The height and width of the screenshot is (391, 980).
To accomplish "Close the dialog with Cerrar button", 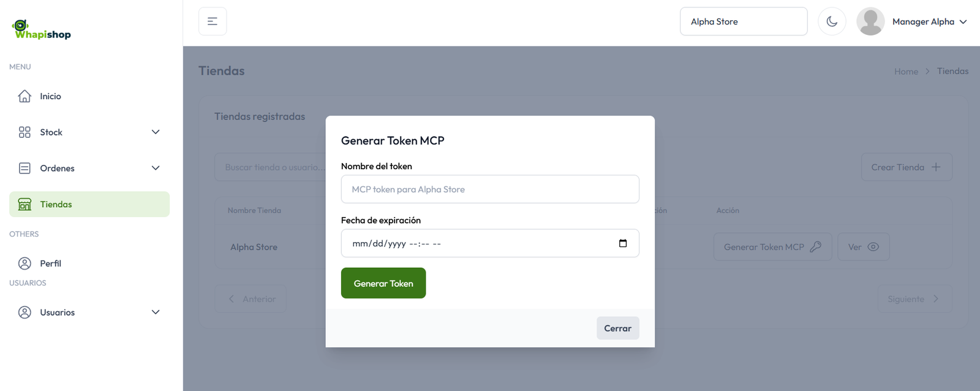I will point(617,328).
